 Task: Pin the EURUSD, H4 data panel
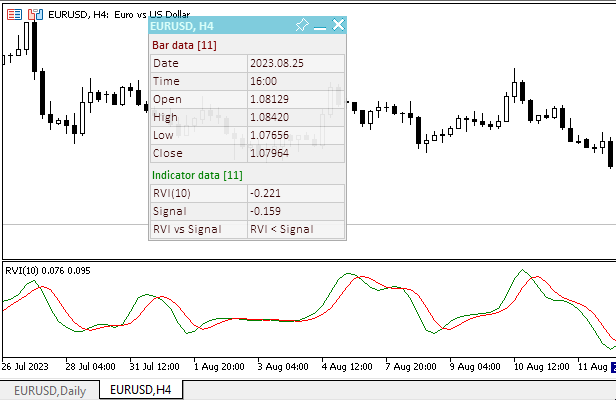point(302,25)
